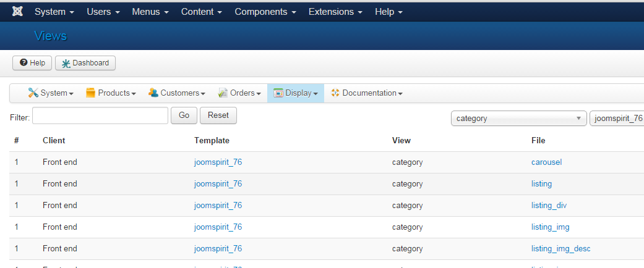Click the Display monitor icon
The height and width of the screenshot is (268, 644).
click(278, 93)
